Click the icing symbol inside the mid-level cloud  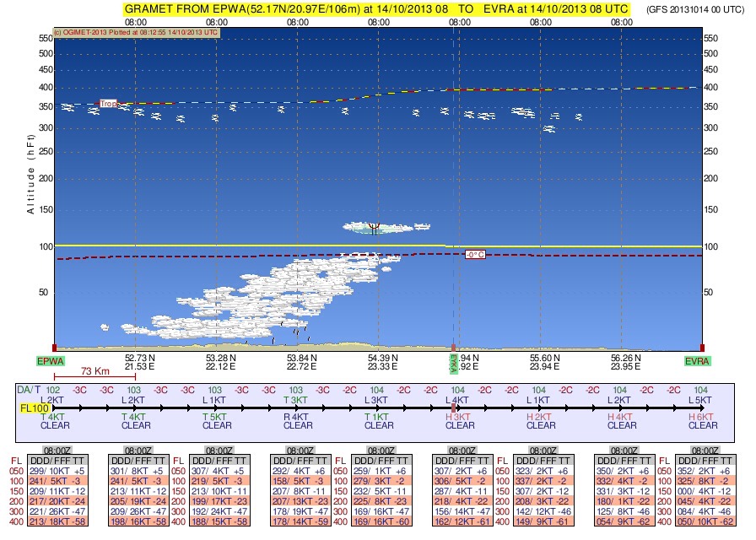tap(374, 227)
